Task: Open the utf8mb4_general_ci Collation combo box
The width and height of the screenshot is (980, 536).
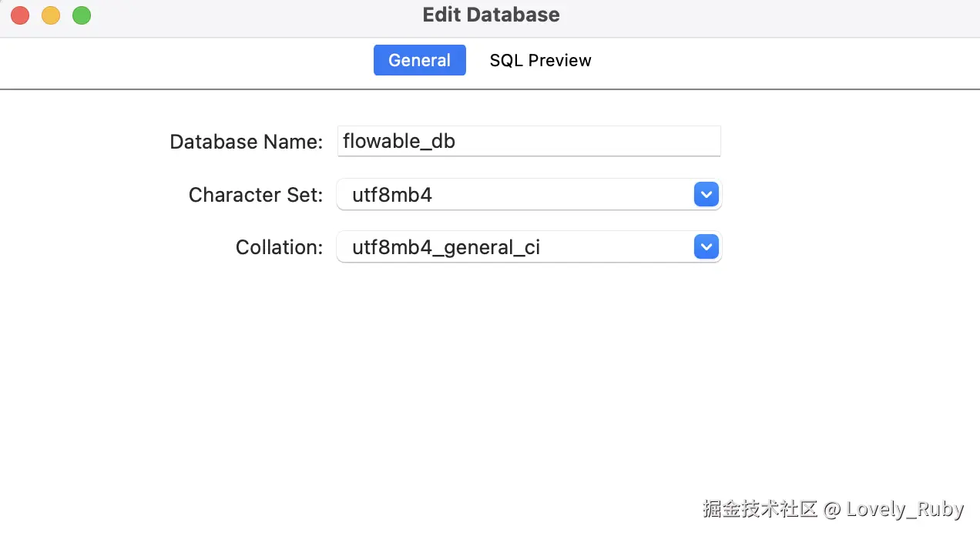Action: pyautogui.click(x=516, y=247)
